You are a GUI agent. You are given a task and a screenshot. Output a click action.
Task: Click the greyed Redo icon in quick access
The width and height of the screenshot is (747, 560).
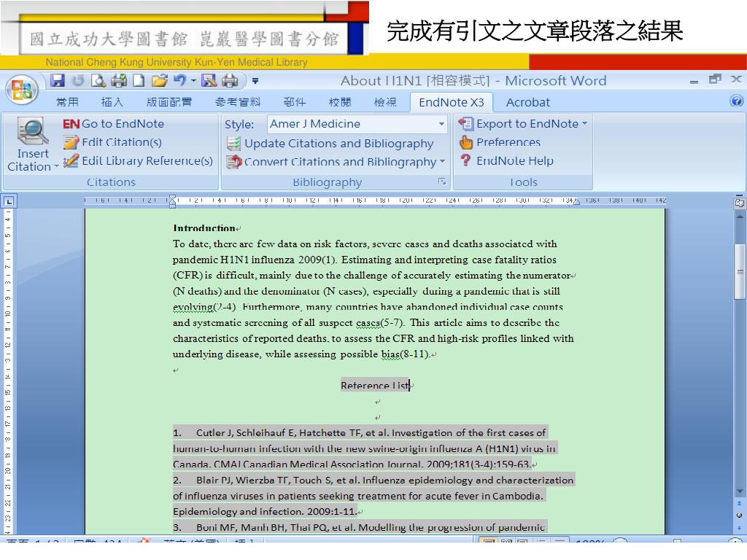[78, 80]
